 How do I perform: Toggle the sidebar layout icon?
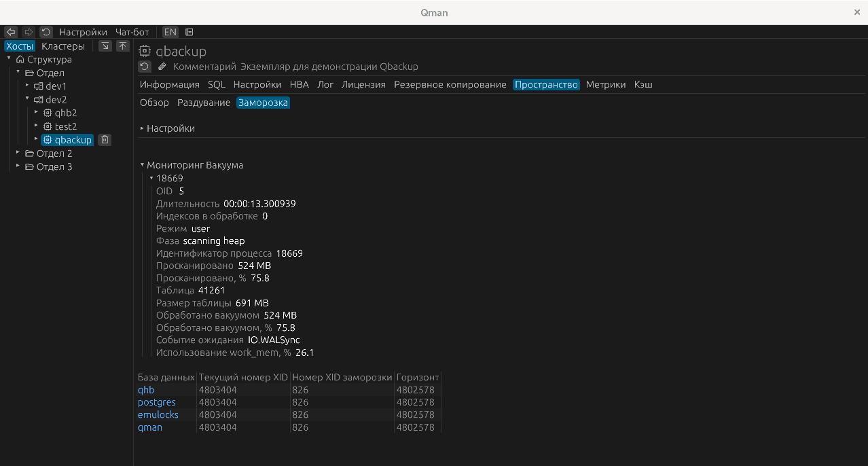[x=189, y=32]
